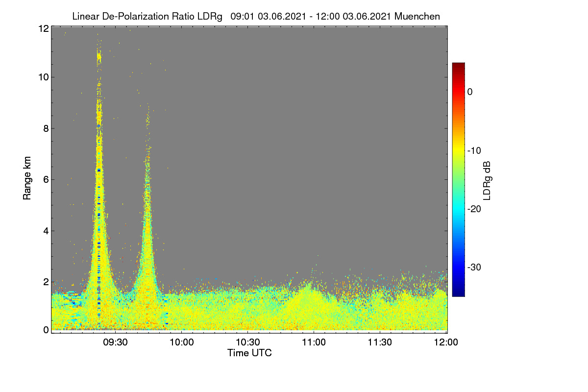Click the 11:00 time axis label

pyautogui.click(x=314, y=342)
